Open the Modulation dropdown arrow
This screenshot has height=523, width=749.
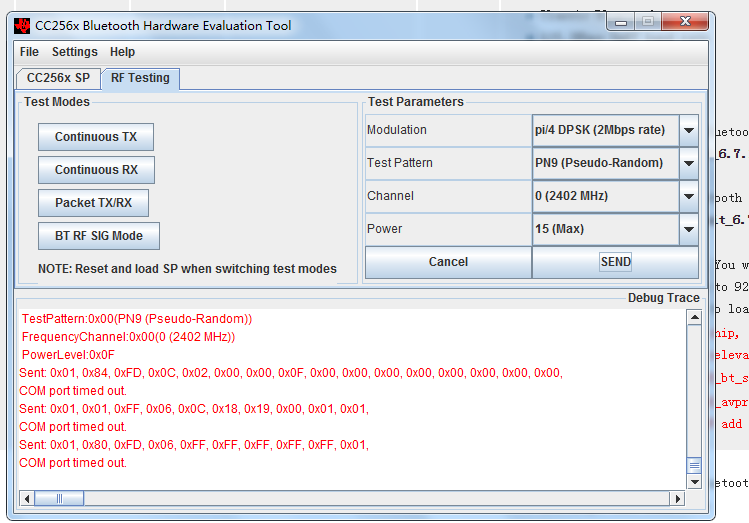[x=689, y=130]
